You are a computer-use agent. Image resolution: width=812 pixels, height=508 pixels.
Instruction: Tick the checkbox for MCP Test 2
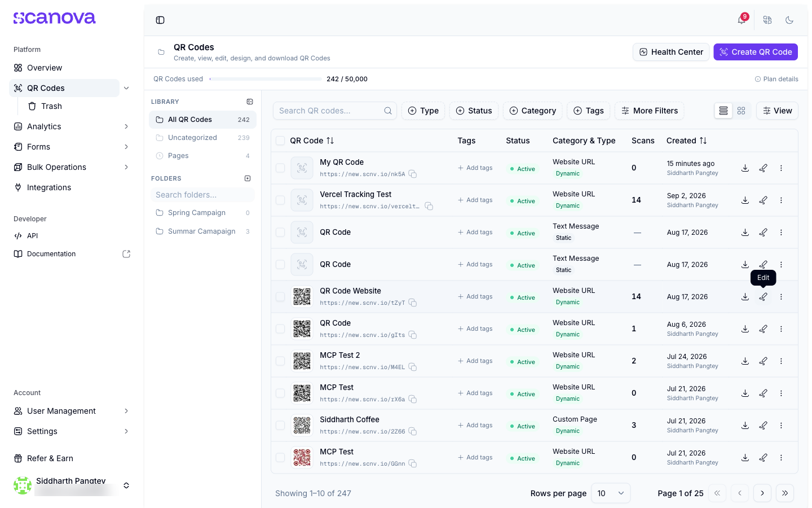(x=280, y=361)
